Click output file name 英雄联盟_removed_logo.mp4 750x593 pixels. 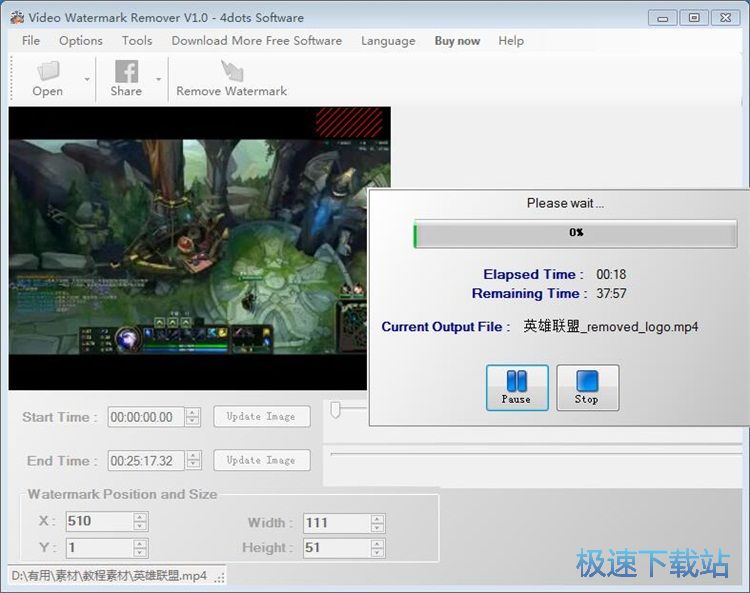click(611, 327)
